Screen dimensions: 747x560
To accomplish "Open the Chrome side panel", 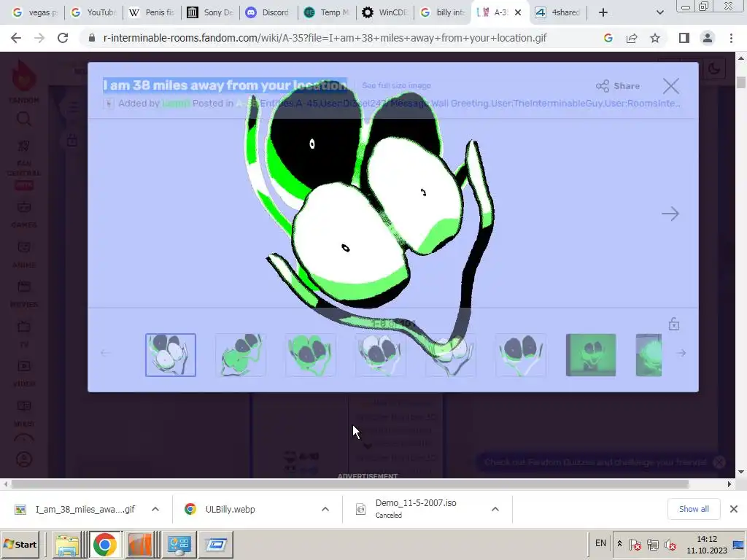I will click(684, 38).
